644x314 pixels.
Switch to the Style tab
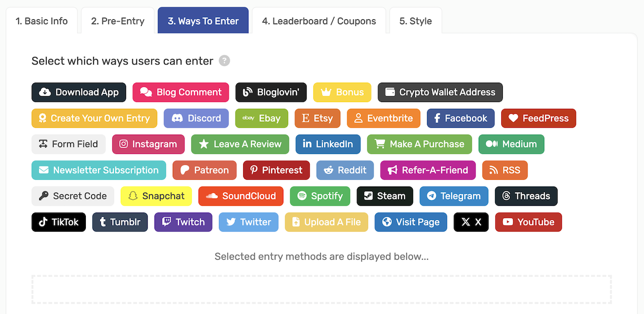coord(415,20)
